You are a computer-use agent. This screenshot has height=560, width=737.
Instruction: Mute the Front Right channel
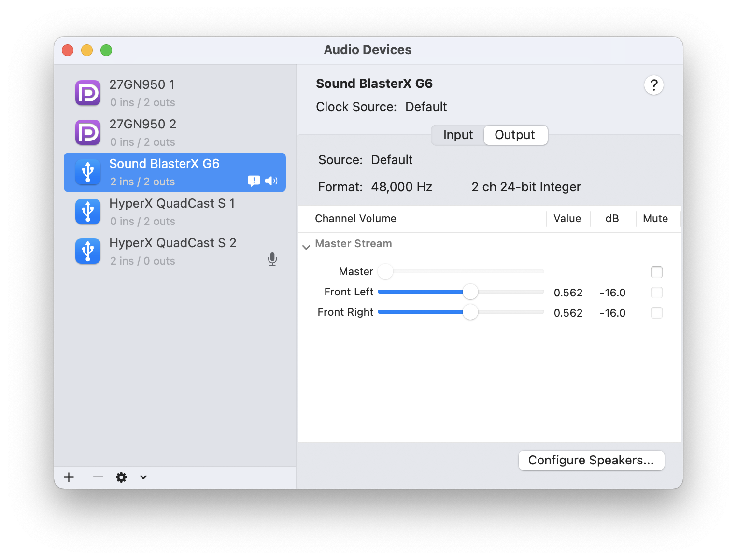point(656,313)
